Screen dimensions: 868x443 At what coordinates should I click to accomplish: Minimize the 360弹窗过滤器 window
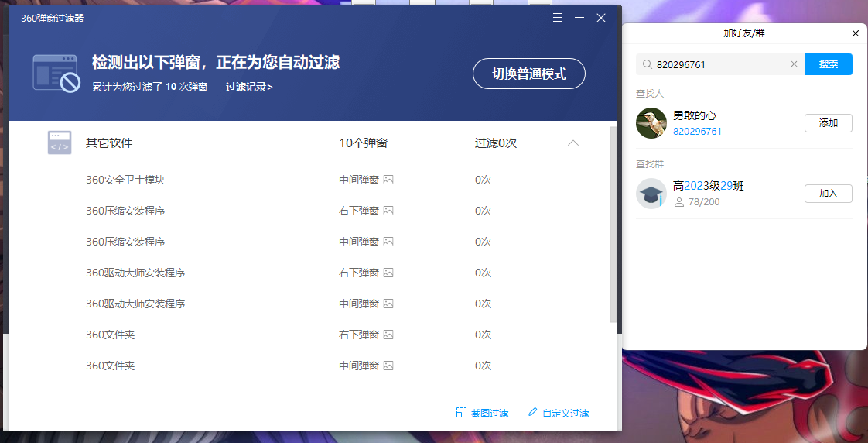pos(579,18)
